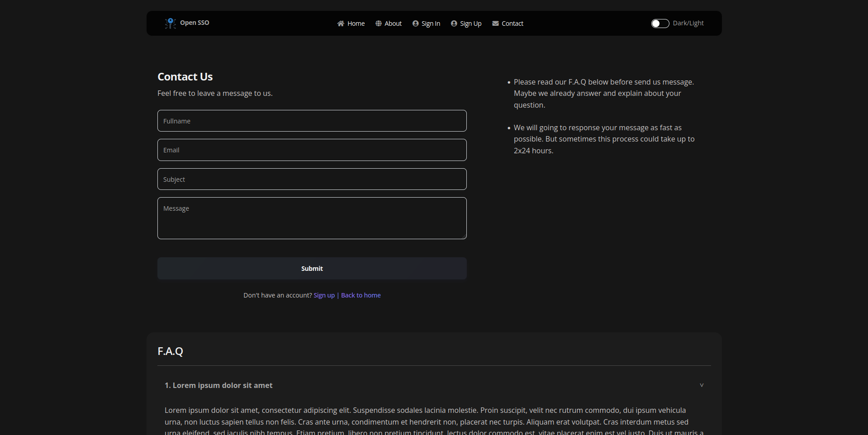Open the About menu item
This screenshot has height=435, width=868.
pyautogui.click(x=393, y=24)
